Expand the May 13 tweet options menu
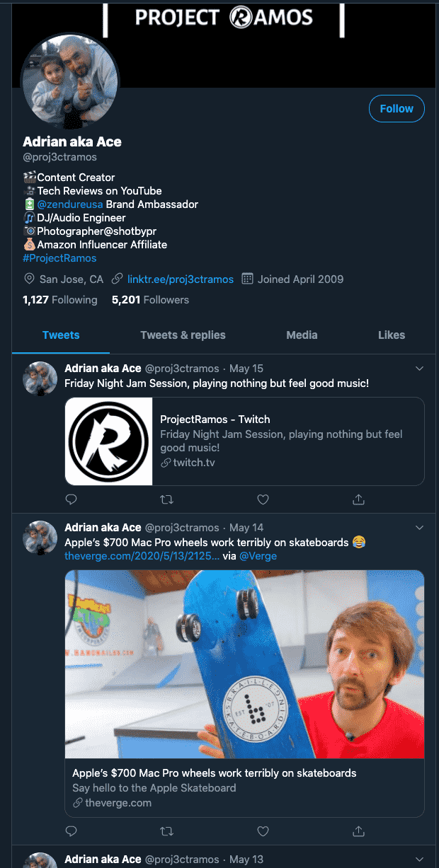Viewport: 439px width, 868px height. click(419, 860)
